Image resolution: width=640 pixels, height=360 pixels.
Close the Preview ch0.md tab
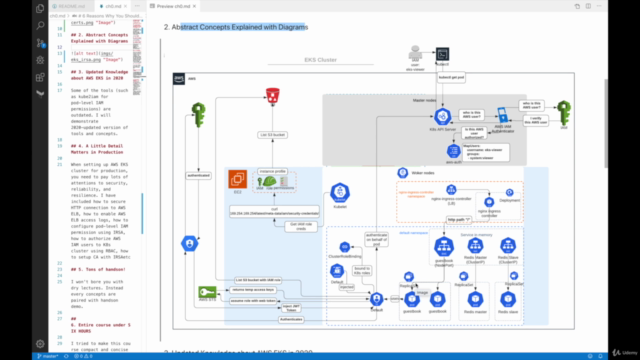pyautogui.click(x=194, y=6)
